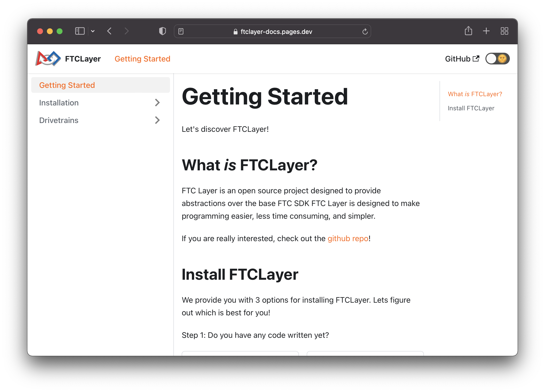The width and height of the screenshot is (545, 392).
Task: Reload the page with the refresh icon
Action: click(365, 31)
